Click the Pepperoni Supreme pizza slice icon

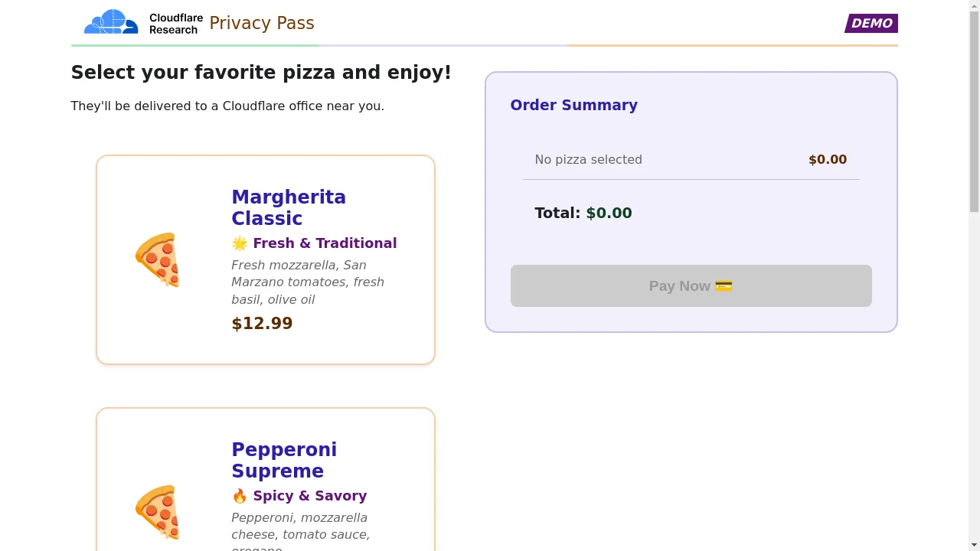pyautogui.click(x=158, y=512)
